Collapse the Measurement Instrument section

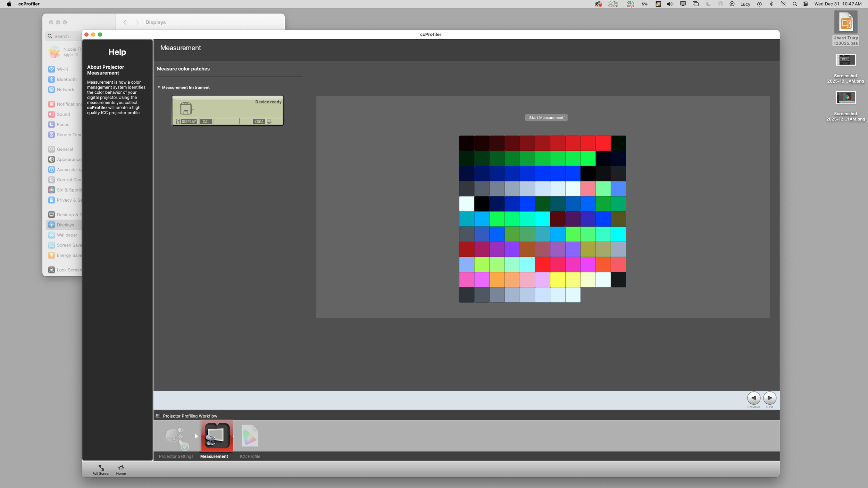[159, 87]
